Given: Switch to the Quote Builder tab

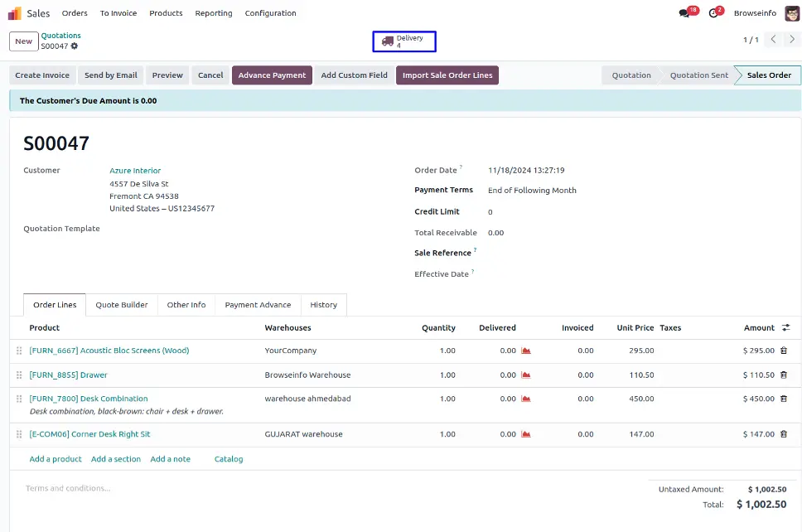Looking at the screenshot, I should [x=122, y=305].
